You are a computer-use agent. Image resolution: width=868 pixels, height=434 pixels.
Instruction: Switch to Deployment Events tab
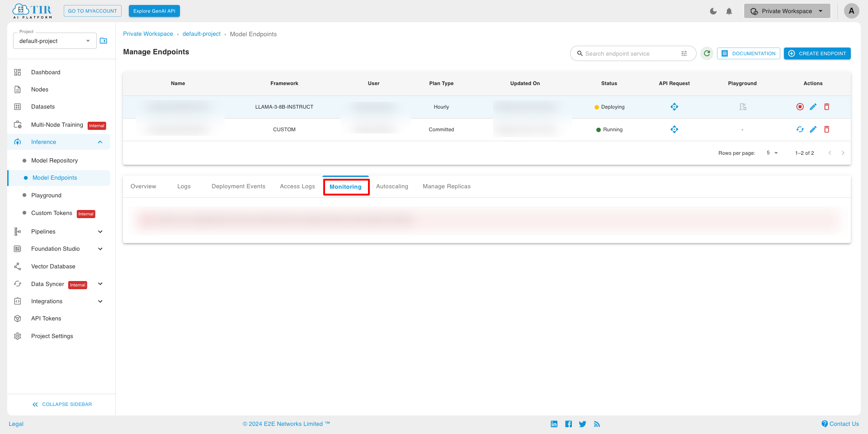[x=238, y=186]
